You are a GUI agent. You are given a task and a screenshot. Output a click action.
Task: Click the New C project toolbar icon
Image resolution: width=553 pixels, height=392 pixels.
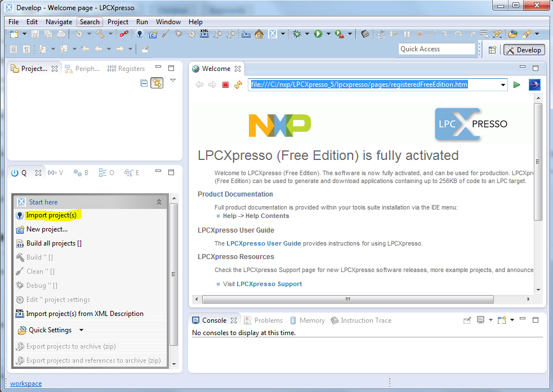coord(153,34)
